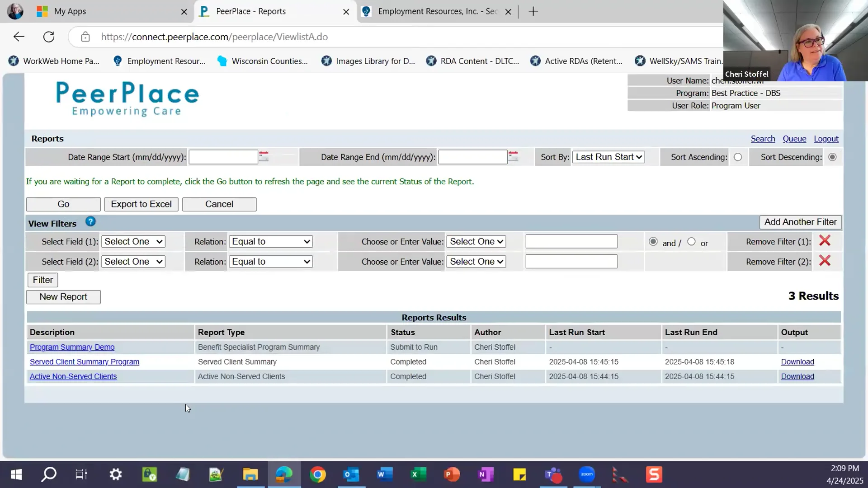868x488 pixels.
Task: Click the Date Range Start input field
Action: tap(223, 157)
